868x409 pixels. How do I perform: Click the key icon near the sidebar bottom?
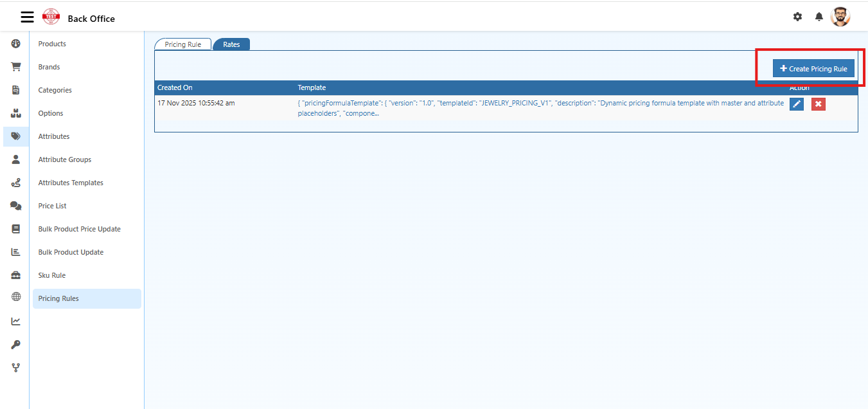click(x=15, y=344)
